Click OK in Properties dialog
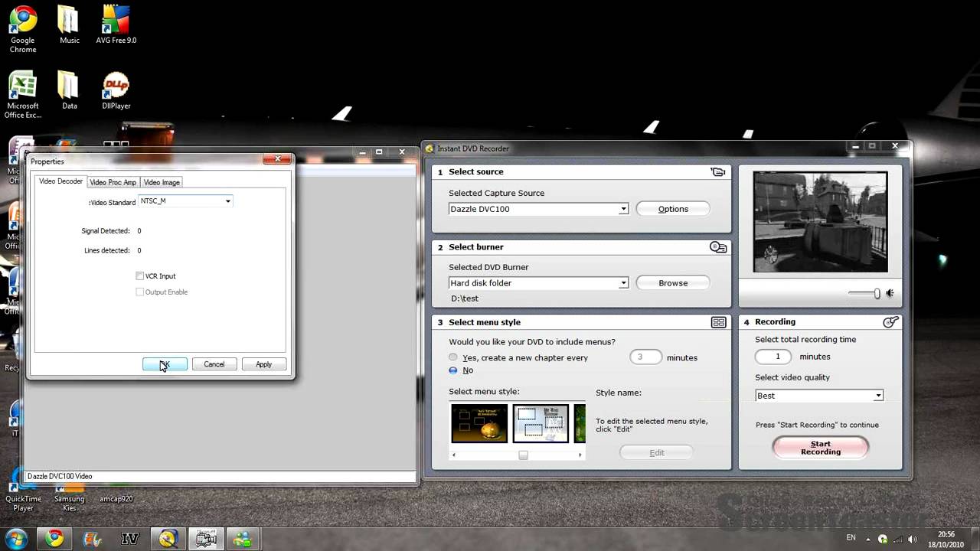Viewport: 980px width, 551px height. (165, 364)
